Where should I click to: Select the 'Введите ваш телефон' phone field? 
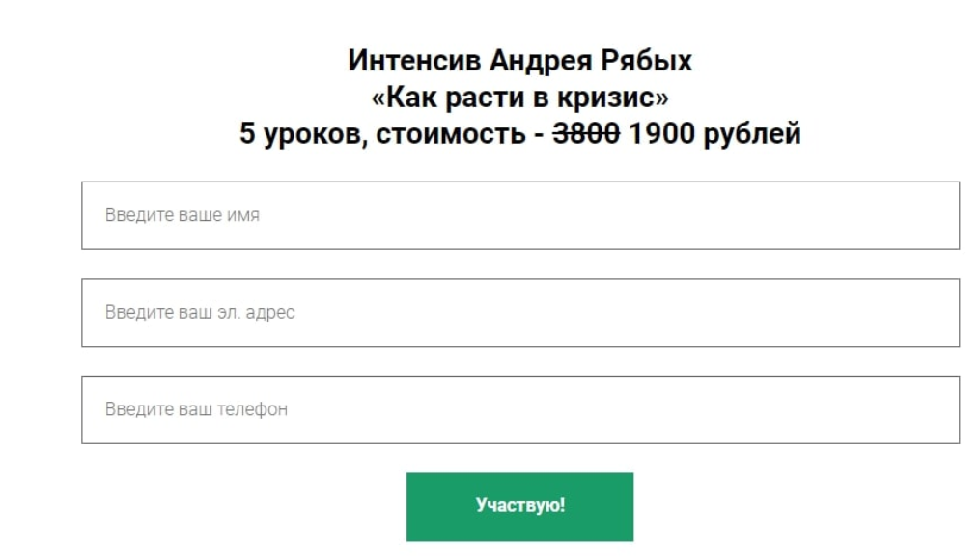519,409
